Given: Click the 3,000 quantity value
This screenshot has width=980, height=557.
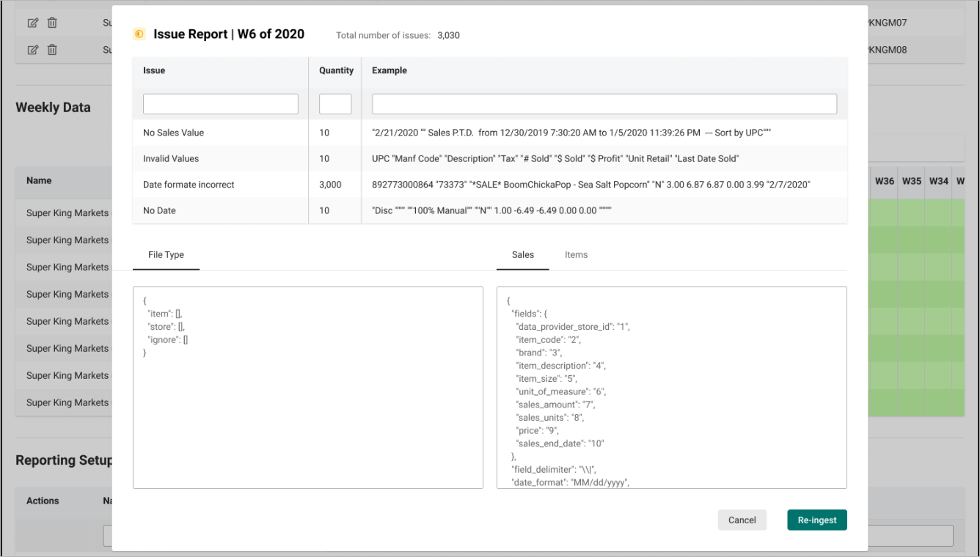Looking at the screenshot, I should tap(330, 185).
